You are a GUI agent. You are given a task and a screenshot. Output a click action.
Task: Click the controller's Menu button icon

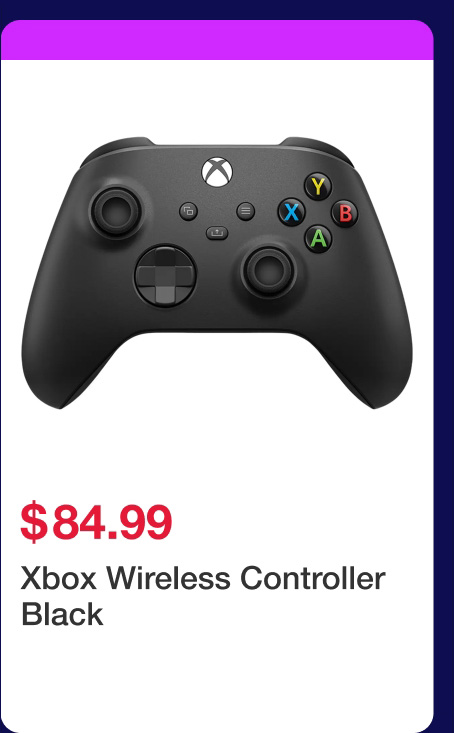point(245,211)
